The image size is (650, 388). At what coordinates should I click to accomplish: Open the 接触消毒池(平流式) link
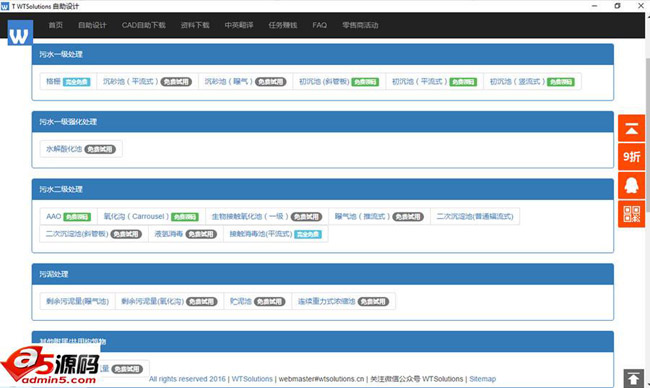(276, 234)
